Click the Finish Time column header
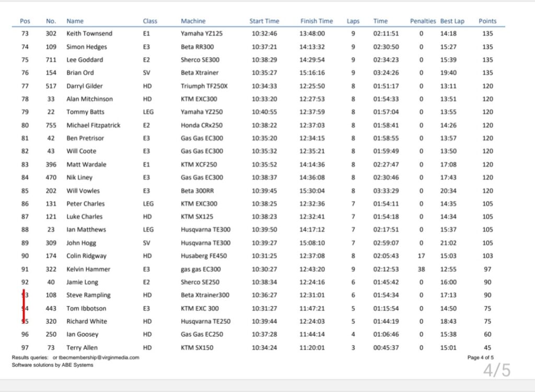535x392 pixels. point(316,21)
